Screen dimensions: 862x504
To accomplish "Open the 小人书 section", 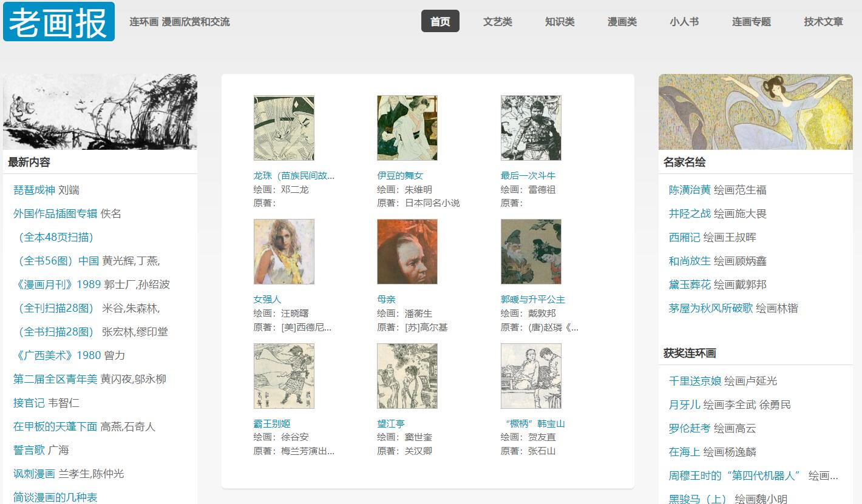I will coord(684,21).
